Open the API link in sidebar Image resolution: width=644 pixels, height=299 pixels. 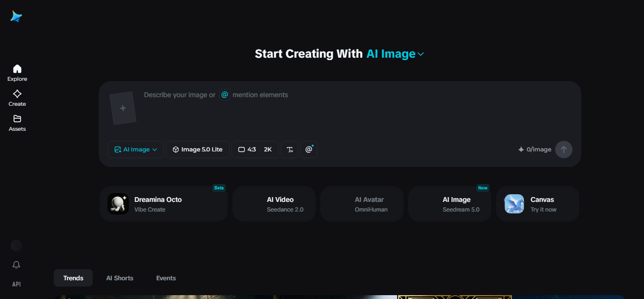[16, 284]
